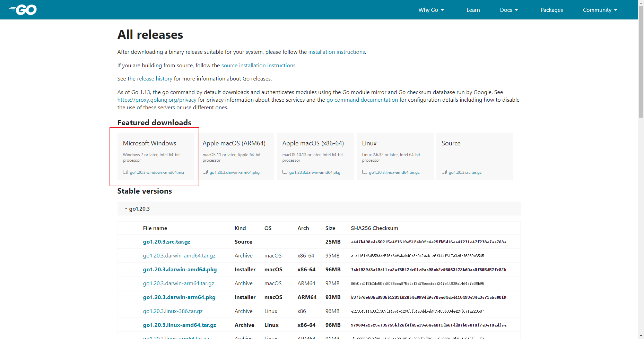
Task: Open the Community dropdown menu
Action: pyautogui.click(x=600, y=10)
